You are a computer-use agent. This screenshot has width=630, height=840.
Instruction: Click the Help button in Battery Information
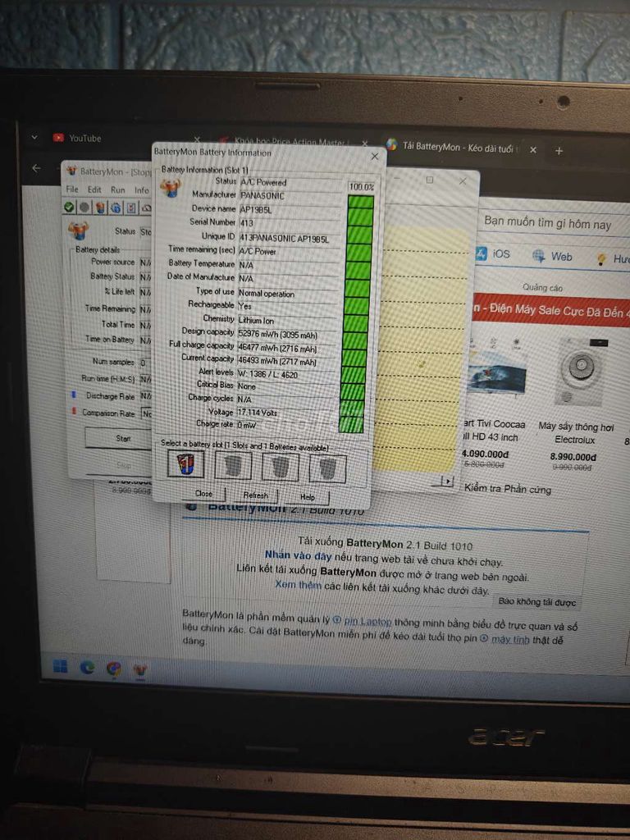click(308, 497)
